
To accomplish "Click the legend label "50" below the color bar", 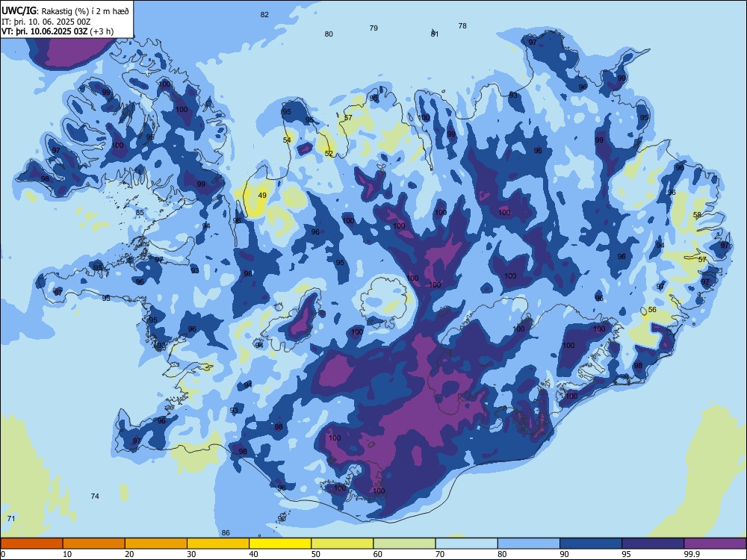I will (315, 554).
